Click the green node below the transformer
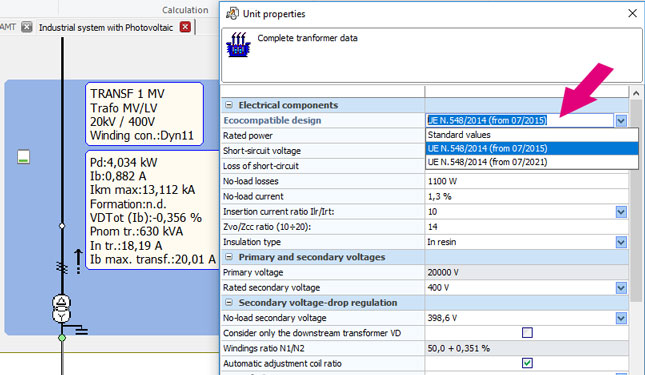 [x=62, y=338]
